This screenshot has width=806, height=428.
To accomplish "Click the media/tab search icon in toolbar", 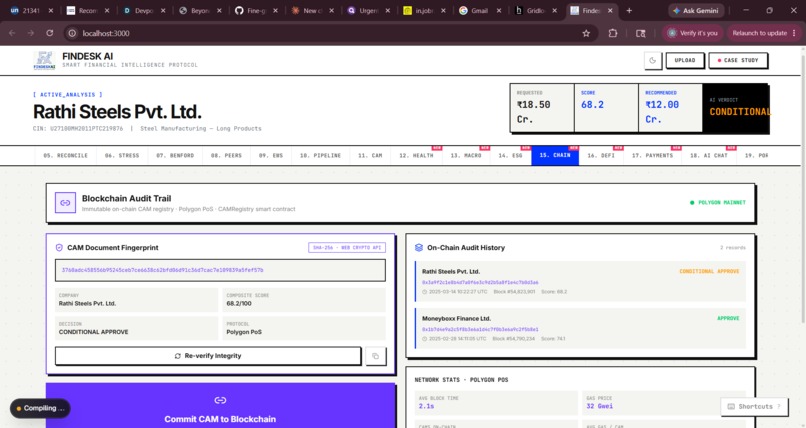I will pyautogui.click(x=640, y=33).
